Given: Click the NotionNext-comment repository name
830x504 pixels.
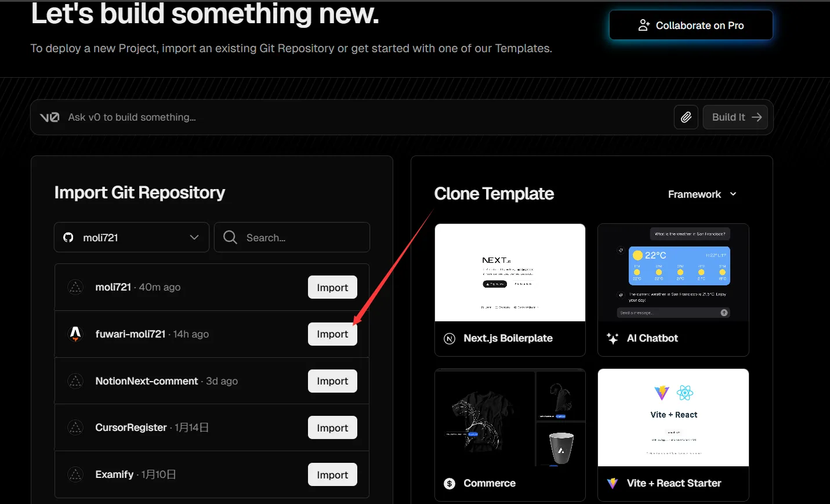Looking at the screenshot, I should point(147,381).
